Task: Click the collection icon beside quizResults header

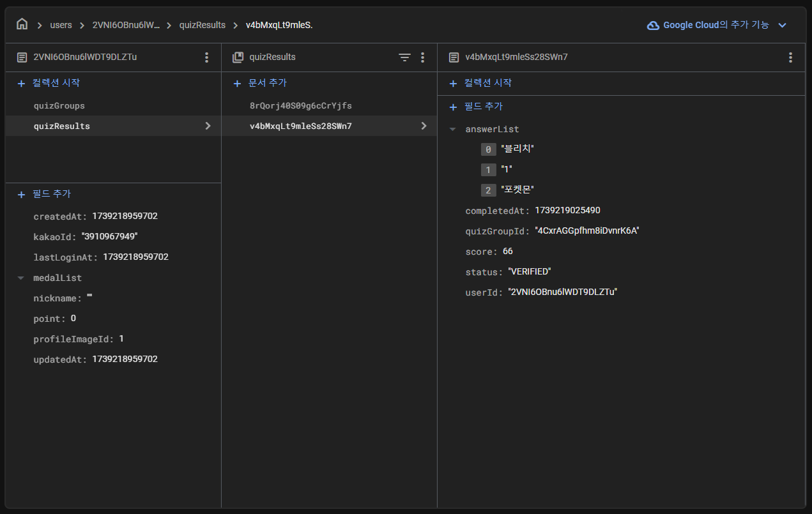Action: [238, 57]
